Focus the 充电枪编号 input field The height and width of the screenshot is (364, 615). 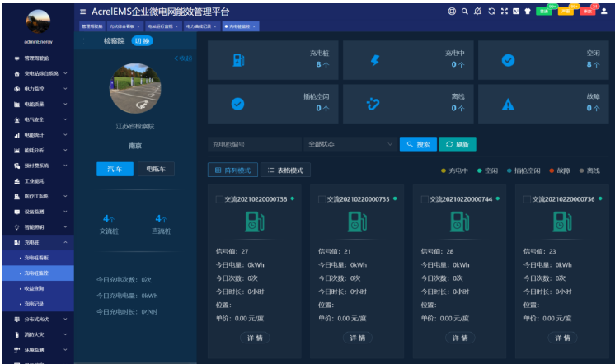coord(255,144)
